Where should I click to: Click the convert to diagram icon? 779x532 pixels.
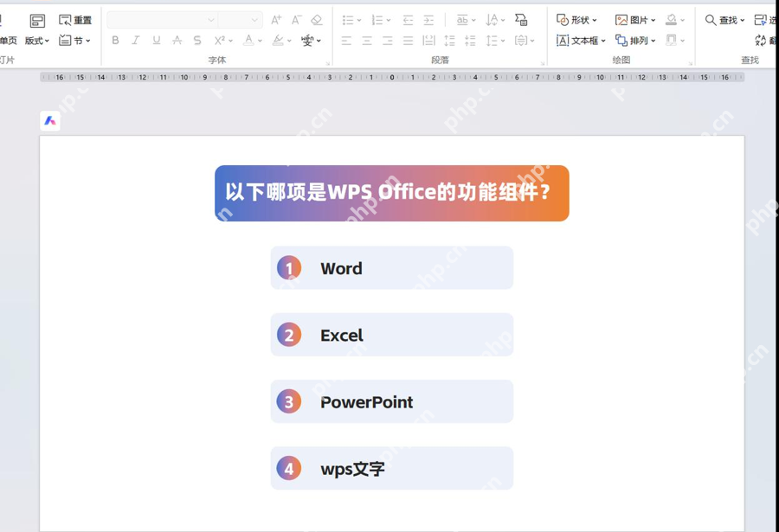(x=521, y=20)
